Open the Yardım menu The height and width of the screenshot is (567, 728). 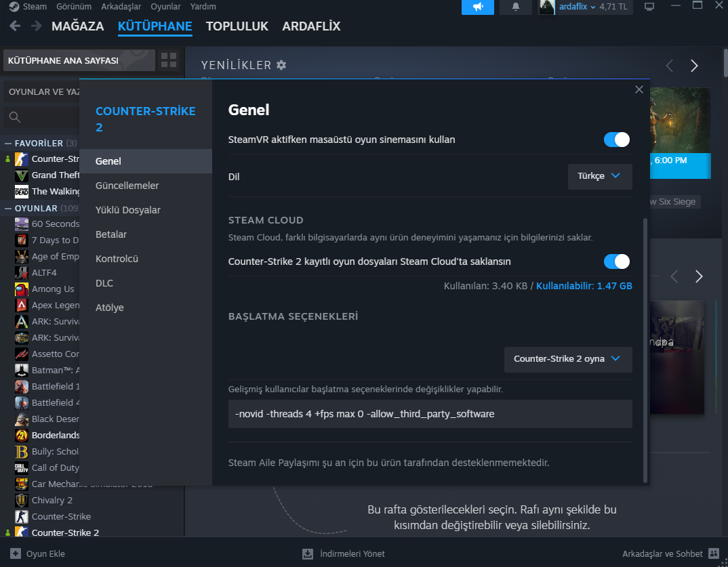pos(203,7)
